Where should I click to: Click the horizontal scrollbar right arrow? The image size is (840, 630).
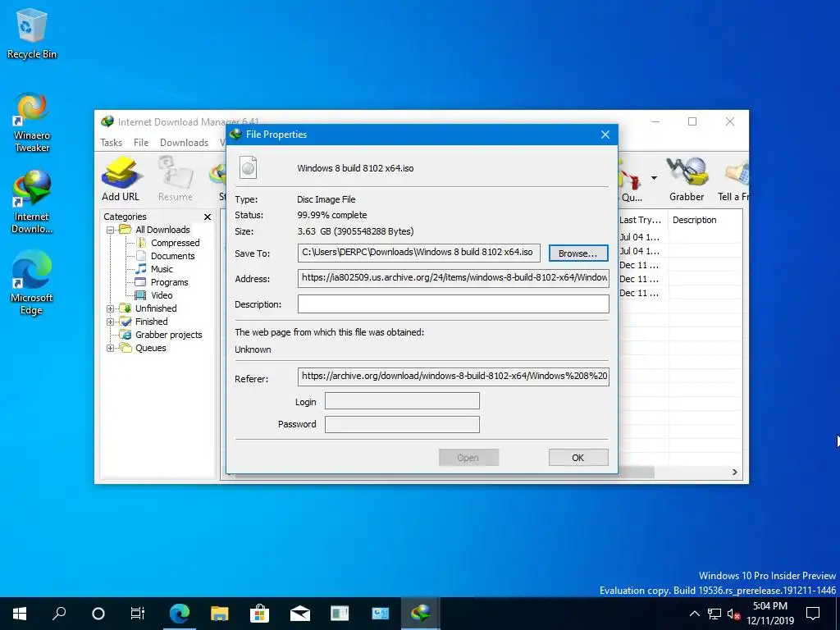pos(734,472)
